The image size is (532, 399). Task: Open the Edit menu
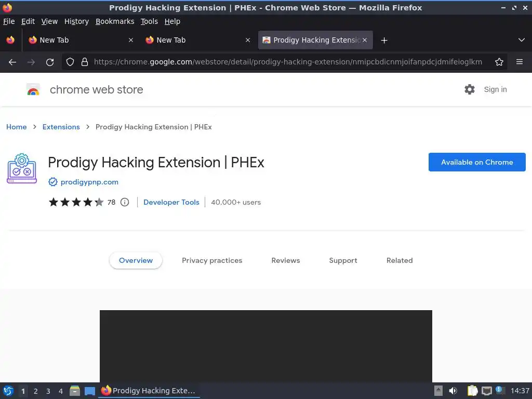click(x=28, y=21)
